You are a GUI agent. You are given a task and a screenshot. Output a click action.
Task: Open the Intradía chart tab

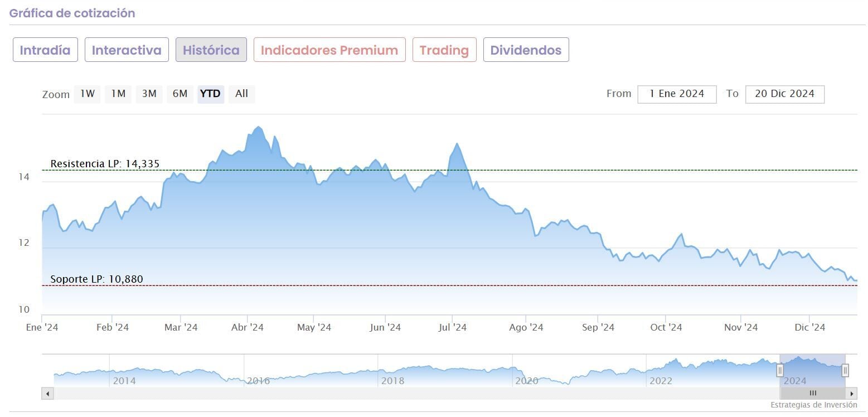click(x=45, y=50)
